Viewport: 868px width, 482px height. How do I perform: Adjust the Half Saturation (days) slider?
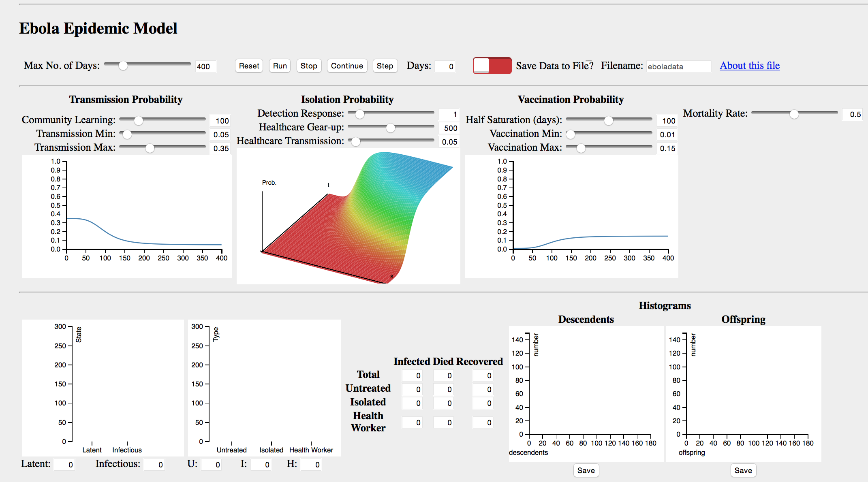point(609,120)
